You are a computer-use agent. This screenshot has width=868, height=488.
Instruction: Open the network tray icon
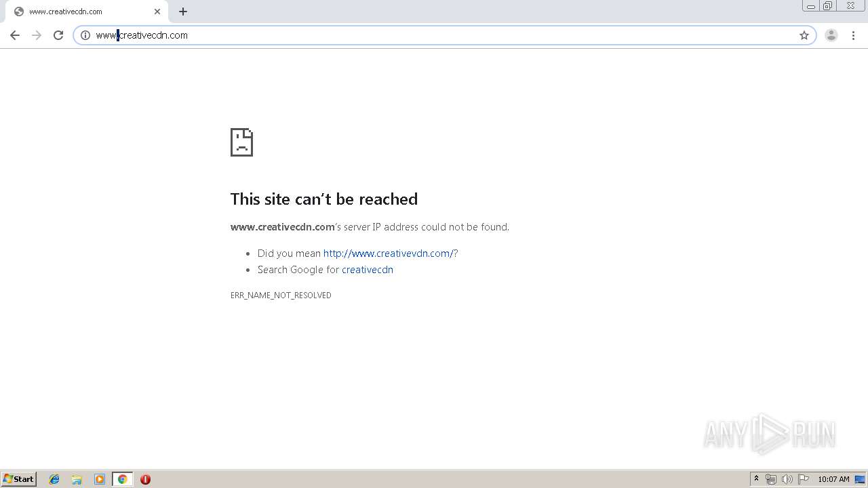pyautogui.click(x=771, y=479)
